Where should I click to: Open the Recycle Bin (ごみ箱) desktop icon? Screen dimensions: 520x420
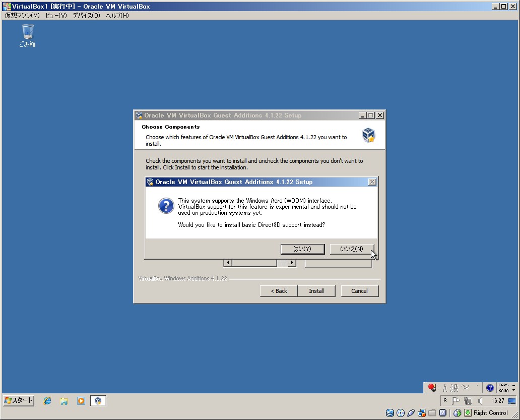(x=28, y=36)
